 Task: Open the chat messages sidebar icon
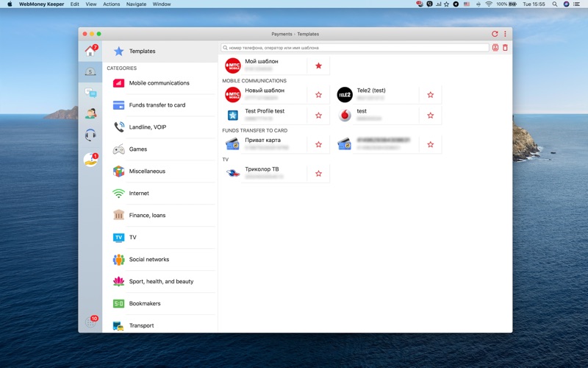(90, 93)
